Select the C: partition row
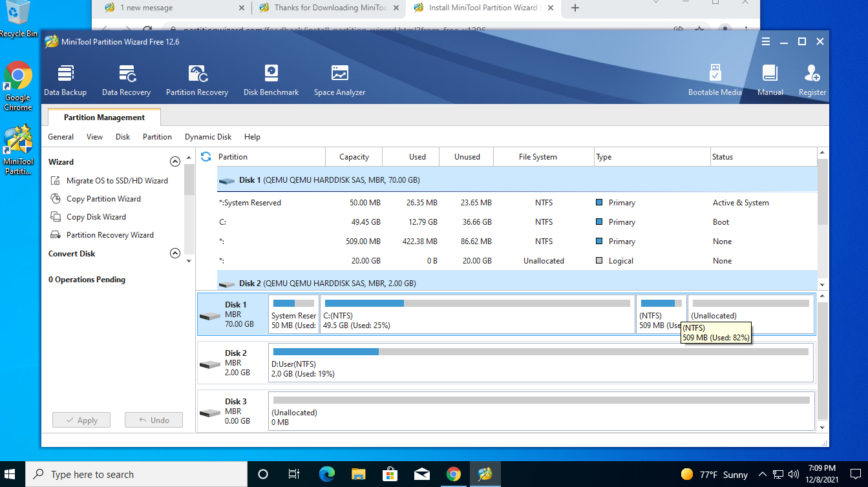Image resolution: width=868 pixels, height=487 pixels. [517, 222]
